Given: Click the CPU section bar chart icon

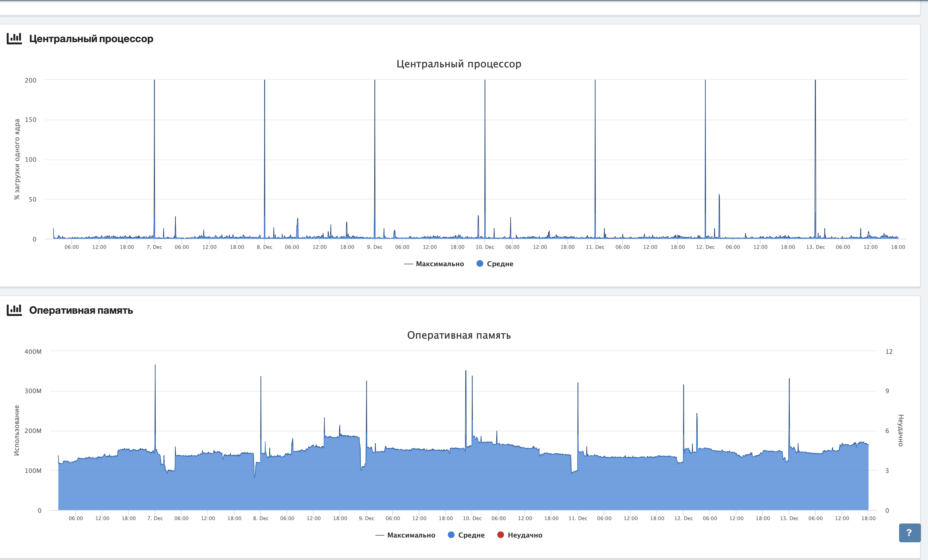Looking at the screenshot, I should pos(14,38).
